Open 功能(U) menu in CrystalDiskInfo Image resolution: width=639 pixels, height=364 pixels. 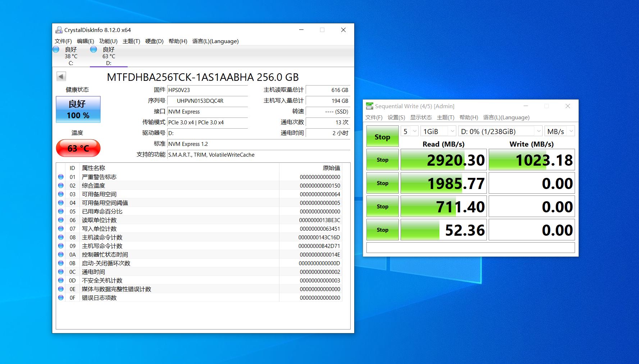click(108, 41)
